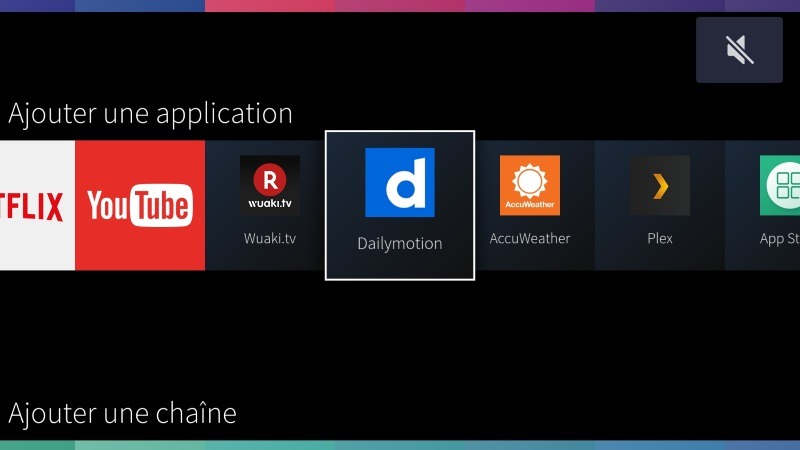Click the Wuaki.tv text label
The height and width of the screenshot is (450, 800).
tap(269, 239)
